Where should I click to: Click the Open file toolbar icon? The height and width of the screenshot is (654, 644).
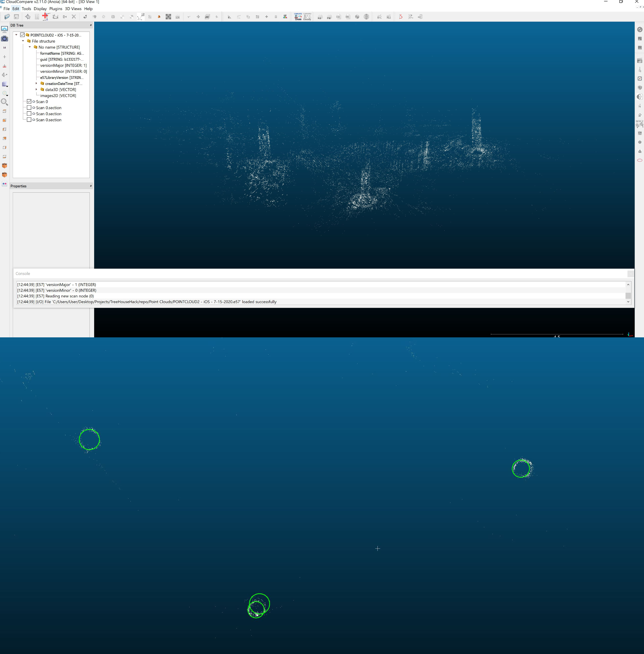point(7,17)
